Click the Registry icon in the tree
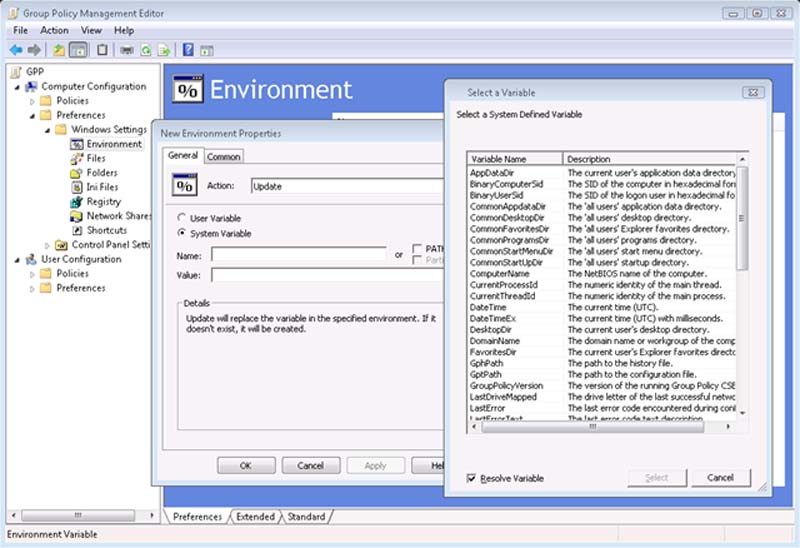800x548 pixels. point(77,202)
